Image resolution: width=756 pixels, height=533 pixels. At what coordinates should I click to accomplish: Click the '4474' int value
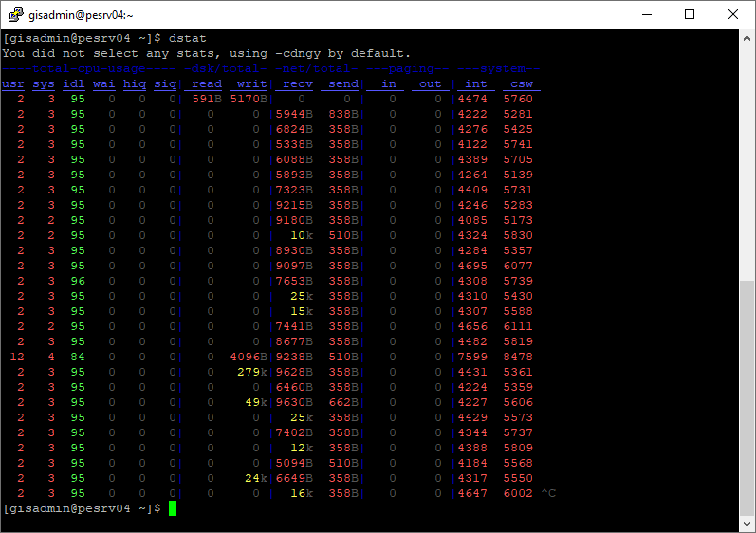click(x=472, y=99)
